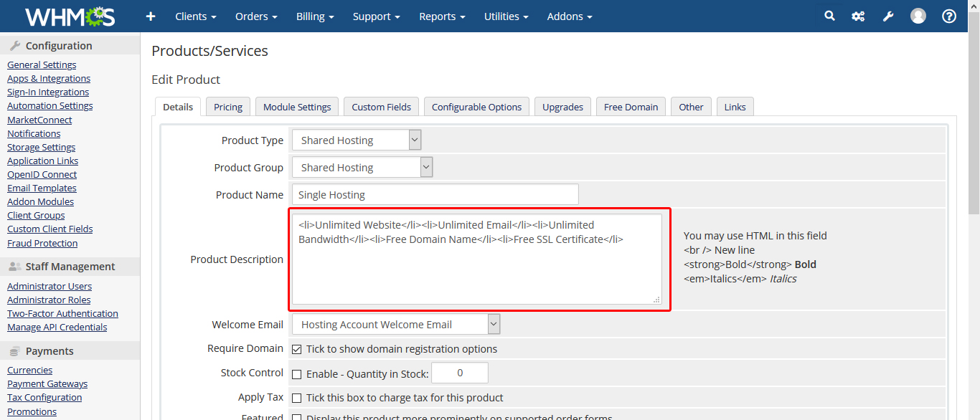This screenshot has width=980, height=420.
Task: Open the Tax Configuration link
Action: pos(44,397)
